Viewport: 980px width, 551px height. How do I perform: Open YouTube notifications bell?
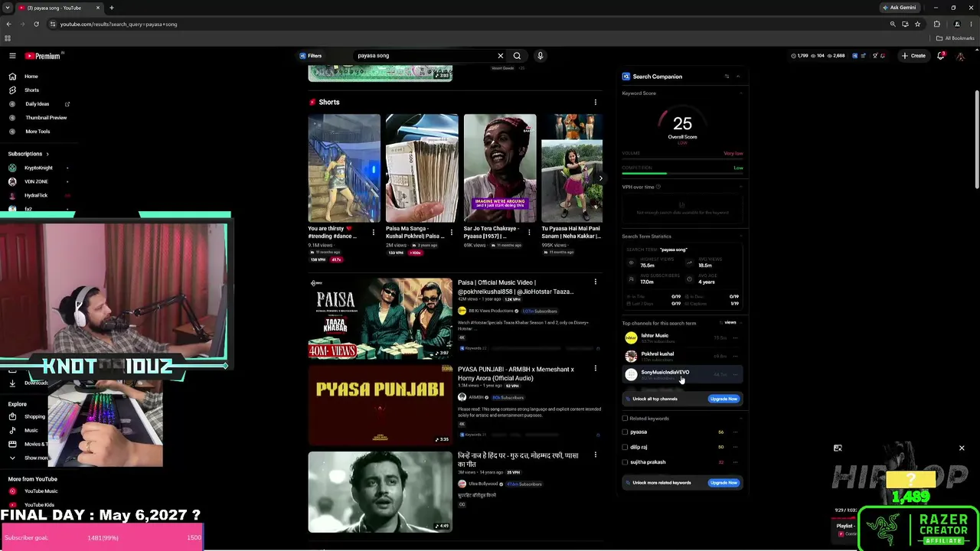tap(941, 56)
